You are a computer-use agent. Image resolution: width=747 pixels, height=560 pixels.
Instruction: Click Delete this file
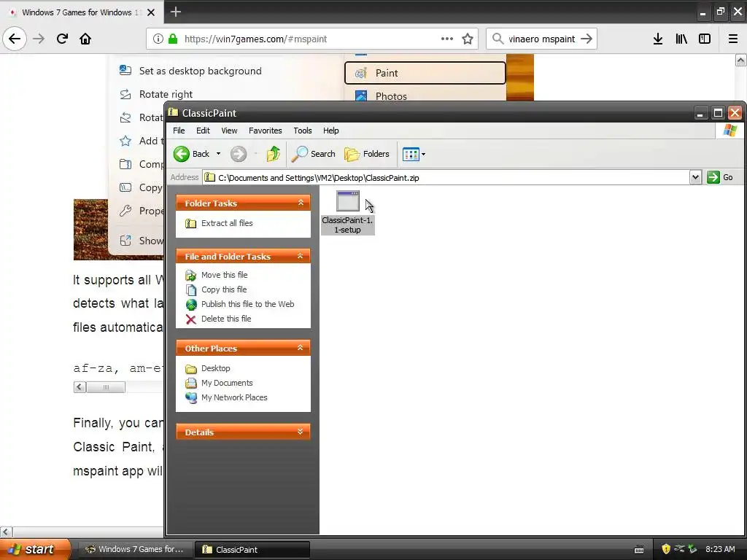[x=226, y=319]
